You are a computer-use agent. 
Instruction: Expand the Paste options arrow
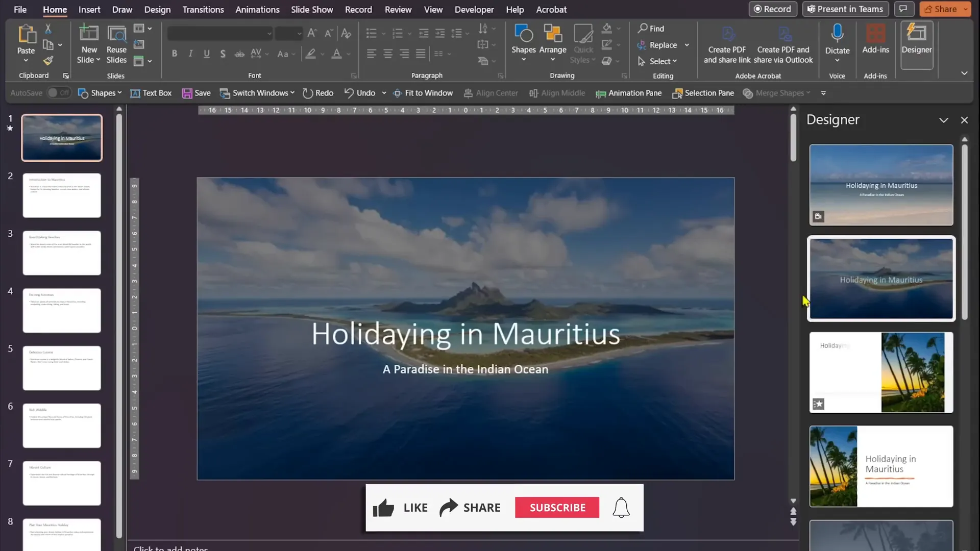(x=26, y=61)
